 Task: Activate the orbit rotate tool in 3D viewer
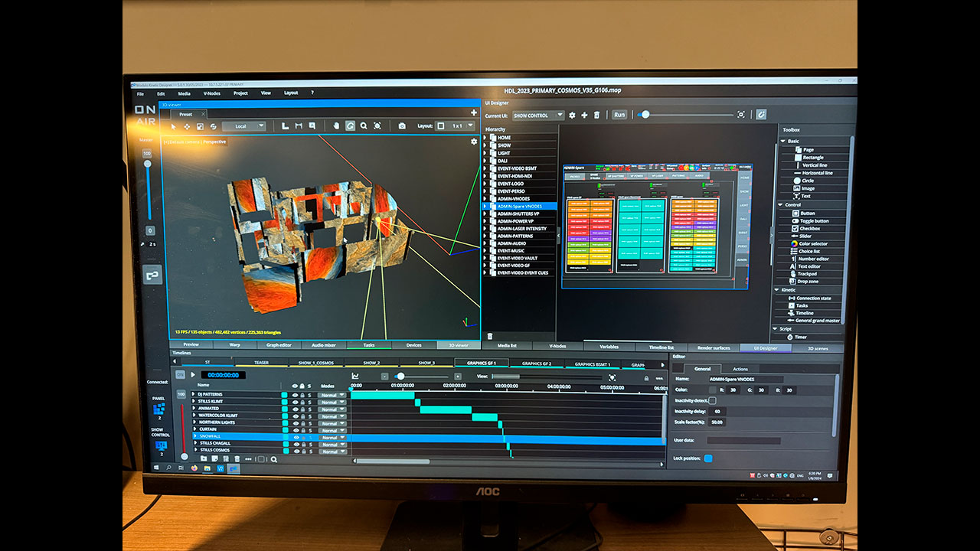(350, 126)
